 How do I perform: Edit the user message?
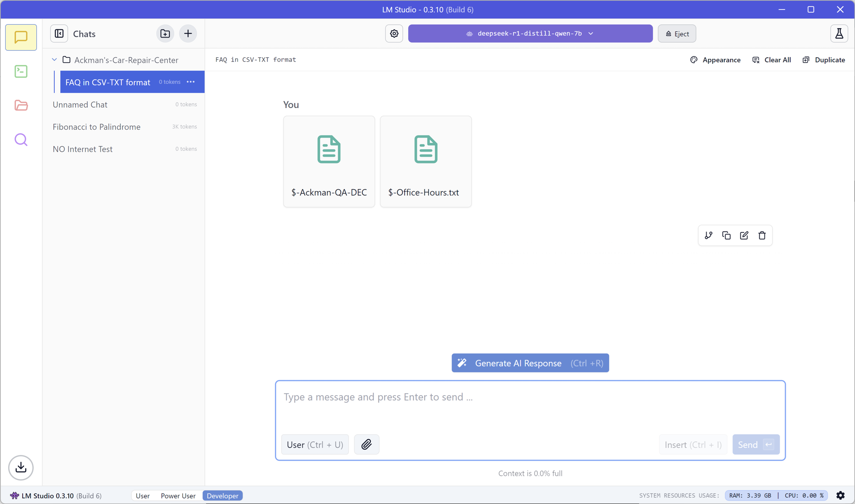point(744,235)
